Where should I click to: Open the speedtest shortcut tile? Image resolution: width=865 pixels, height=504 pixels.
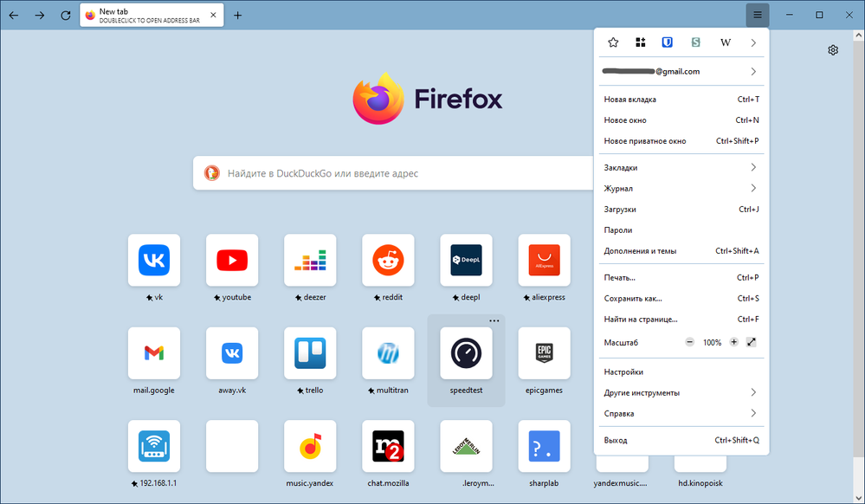(466, 353)
